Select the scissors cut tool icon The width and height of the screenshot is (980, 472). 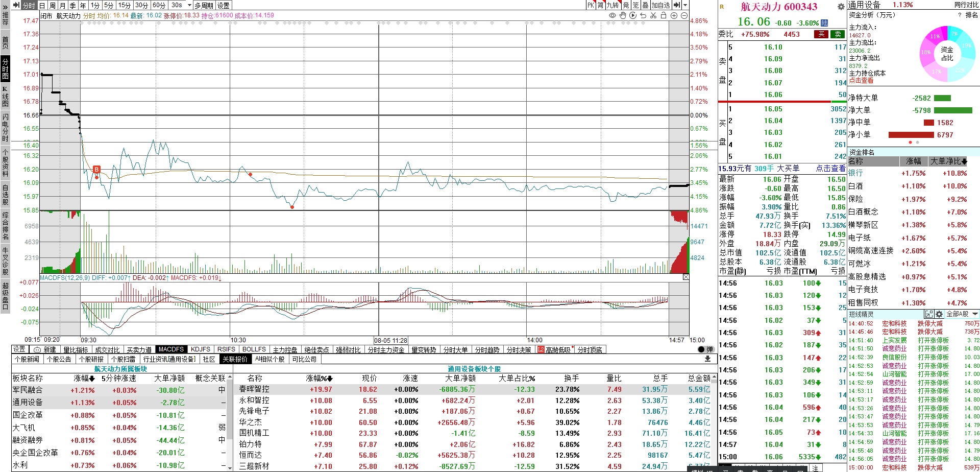click(653, 15)
